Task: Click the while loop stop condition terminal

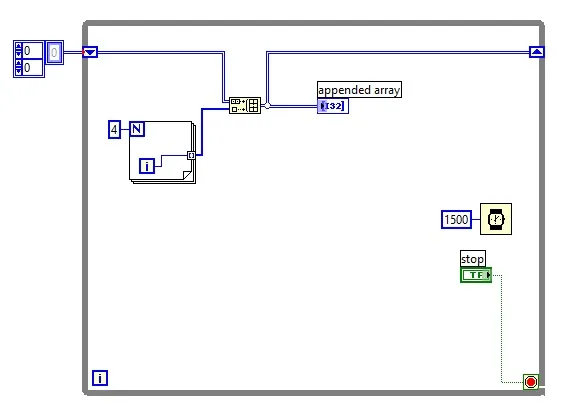Action: click(531, 382)
